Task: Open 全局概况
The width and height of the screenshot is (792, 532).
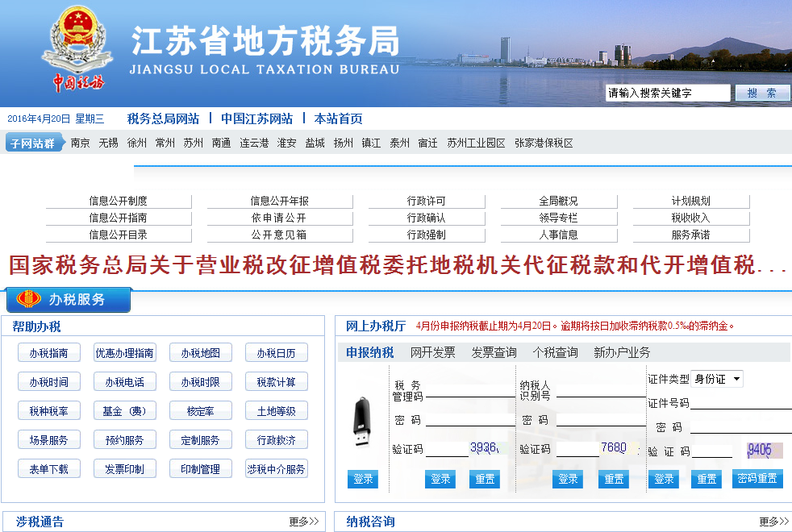Action: (559, 201)
